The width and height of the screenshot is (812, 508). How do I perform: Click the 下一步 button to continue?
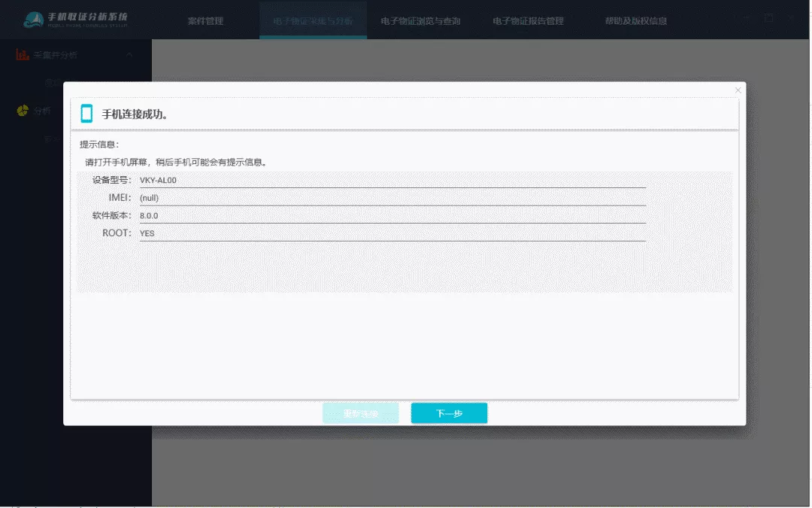(449, 413)
